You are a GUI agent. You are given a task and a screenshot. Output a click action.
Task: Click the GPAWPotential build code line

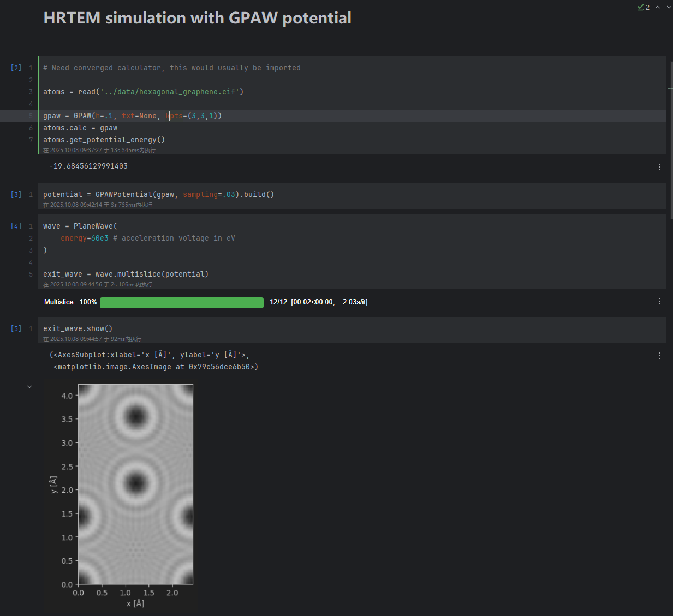(158, 194)
